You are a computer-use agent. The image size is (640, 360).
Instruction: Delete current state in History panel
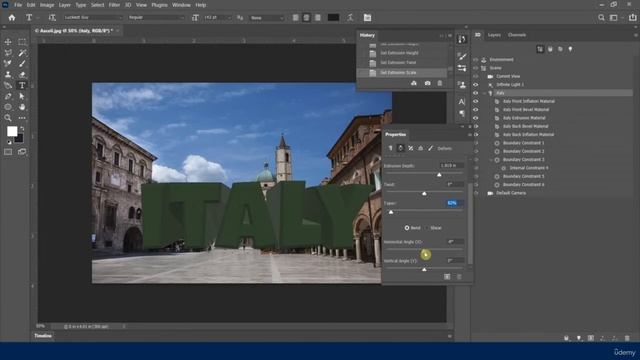440,83
